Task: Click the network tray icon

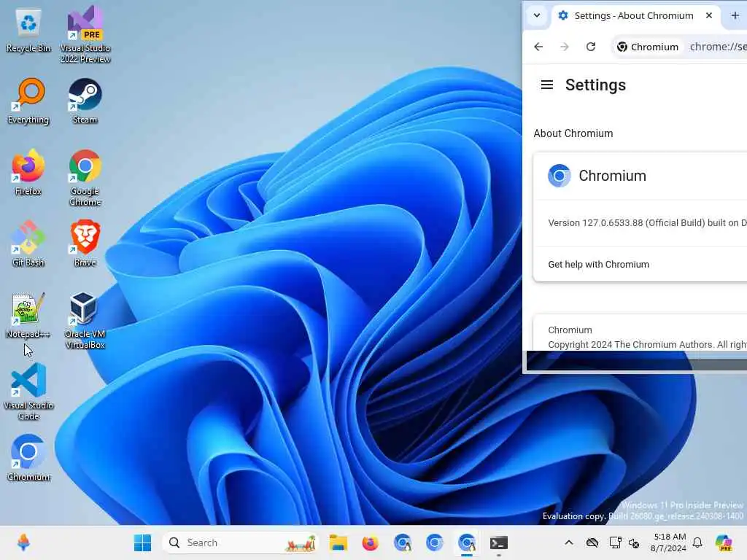Action: tap(615, 542)
